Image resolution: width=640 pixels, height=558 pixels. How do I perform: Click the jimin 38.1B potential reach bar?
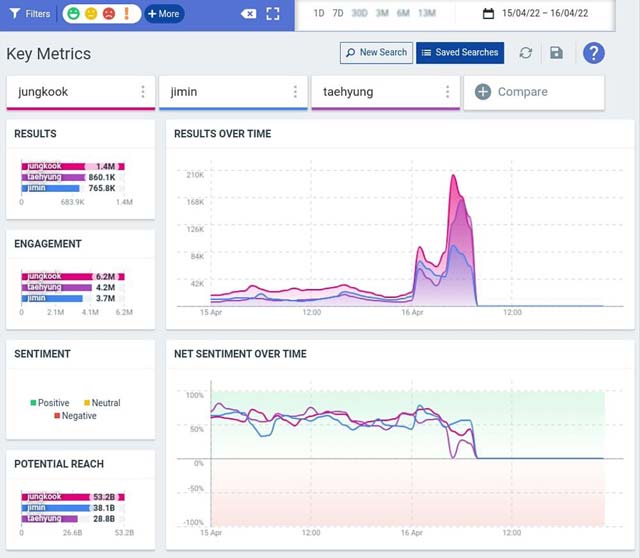click(56, 508)
